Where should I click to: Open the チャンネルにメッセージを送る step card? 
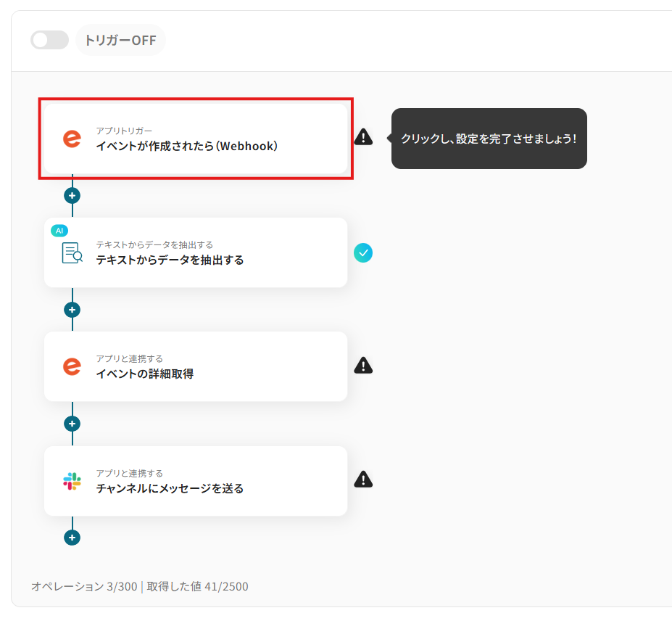(x=196, y=481)
